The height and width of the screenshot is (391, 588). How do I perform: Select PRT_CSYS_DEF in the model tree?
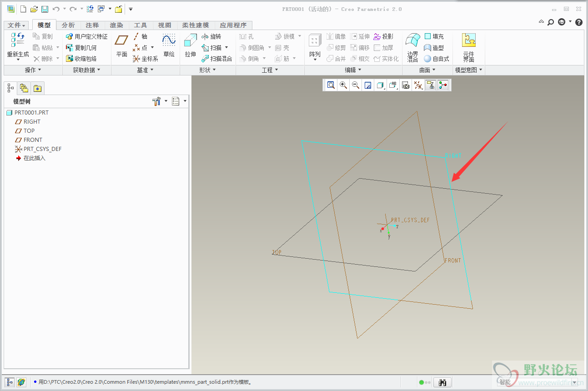pyautogui.click(x=38, y=149)
